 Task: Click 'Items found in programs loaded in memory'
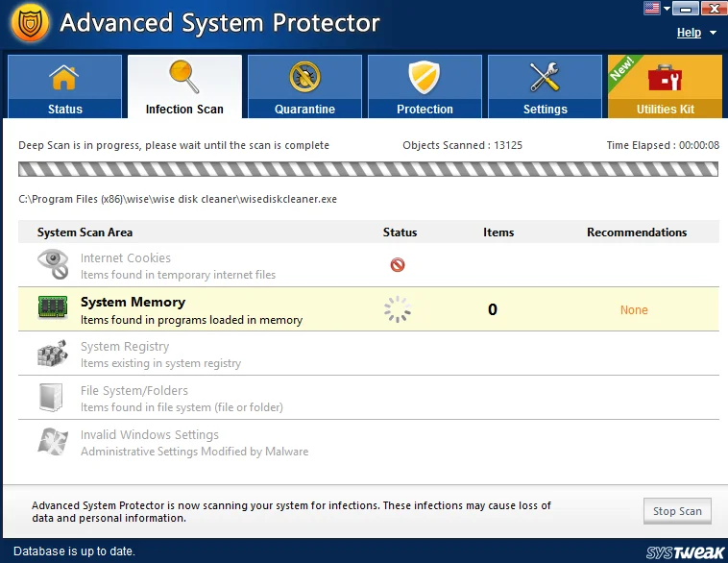[x=191, y=320]
